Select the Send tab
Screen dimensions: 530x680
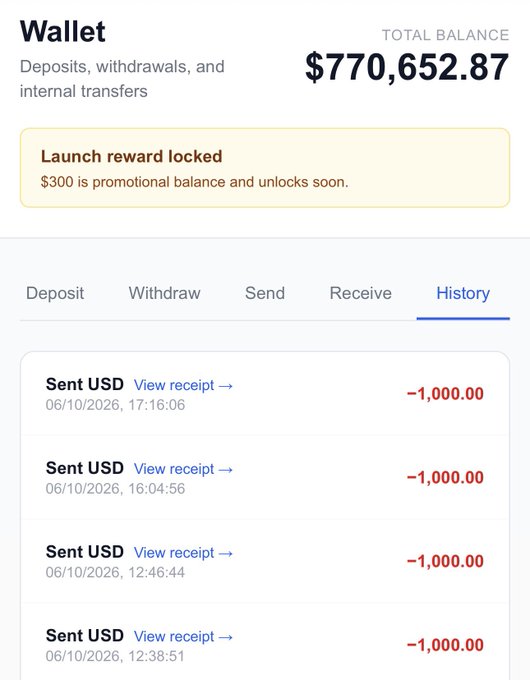tap(265, 294)
